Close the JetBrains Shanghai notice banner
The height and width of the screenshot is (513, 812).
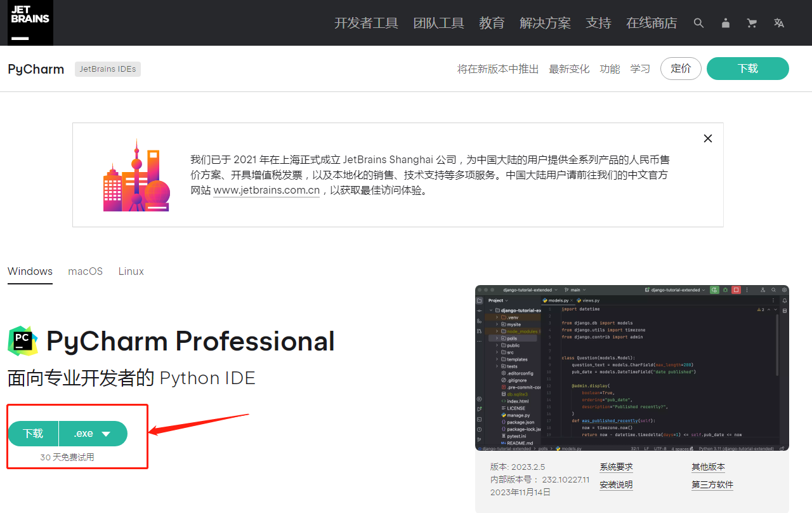[x=708, y=138]
